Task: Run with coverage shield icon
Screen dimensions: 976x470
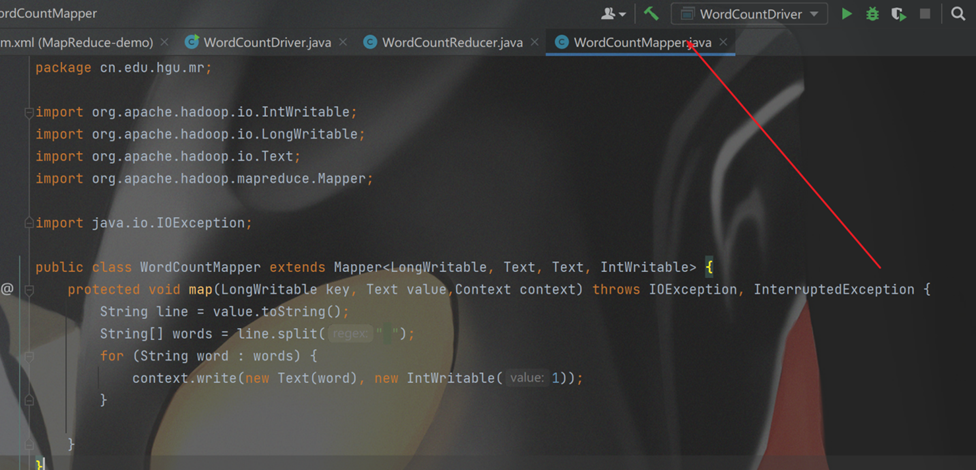Action: (x=898, y=14)
